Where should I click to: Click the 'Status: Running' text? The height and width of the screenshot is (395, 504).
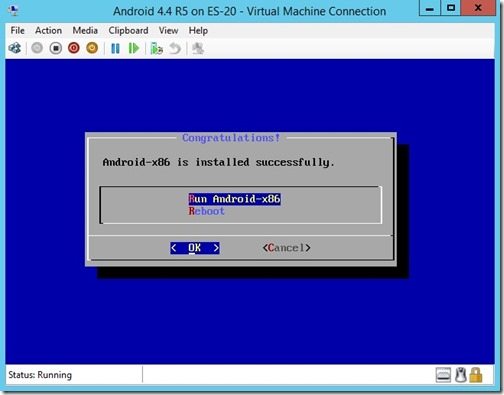[40, 375]
